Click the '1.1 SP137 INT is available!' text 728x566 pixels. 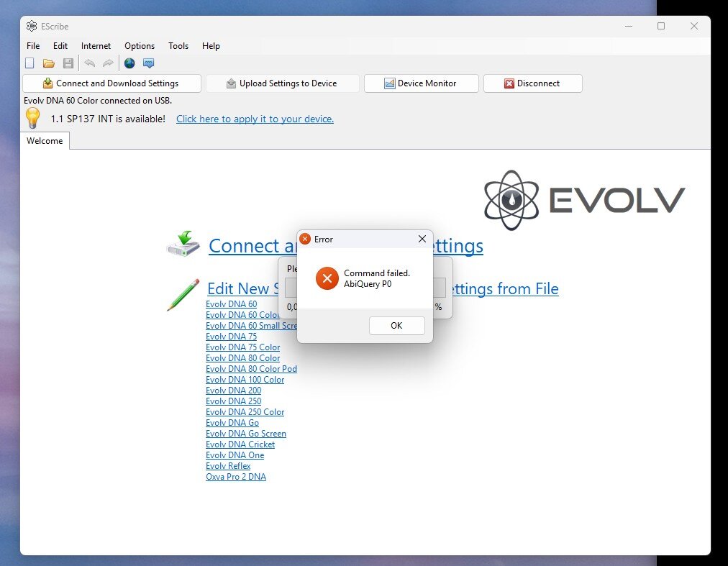[108, 119]
